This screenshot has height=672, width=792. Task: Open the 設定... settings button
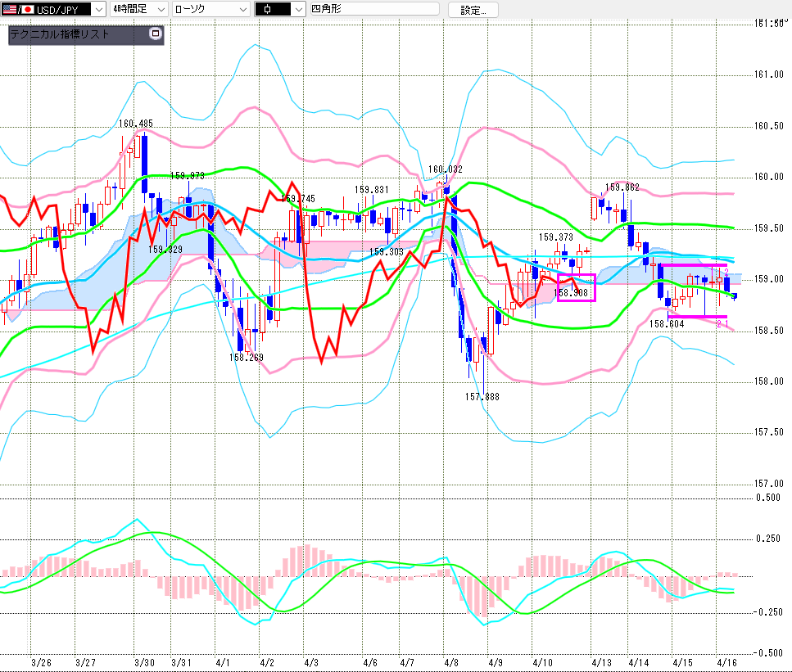(473, 10)
